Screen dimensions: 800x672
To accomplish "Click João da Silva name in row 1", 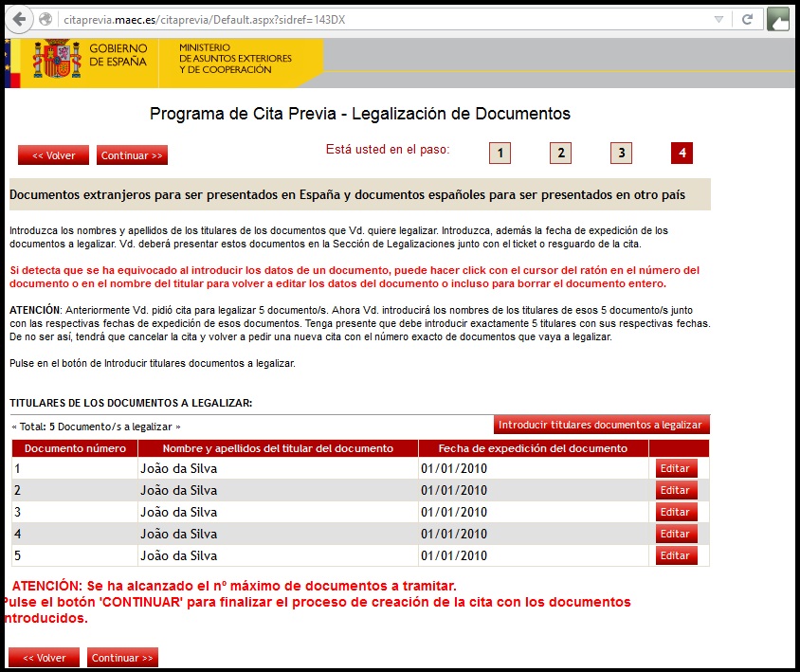I will pos(179,468).
